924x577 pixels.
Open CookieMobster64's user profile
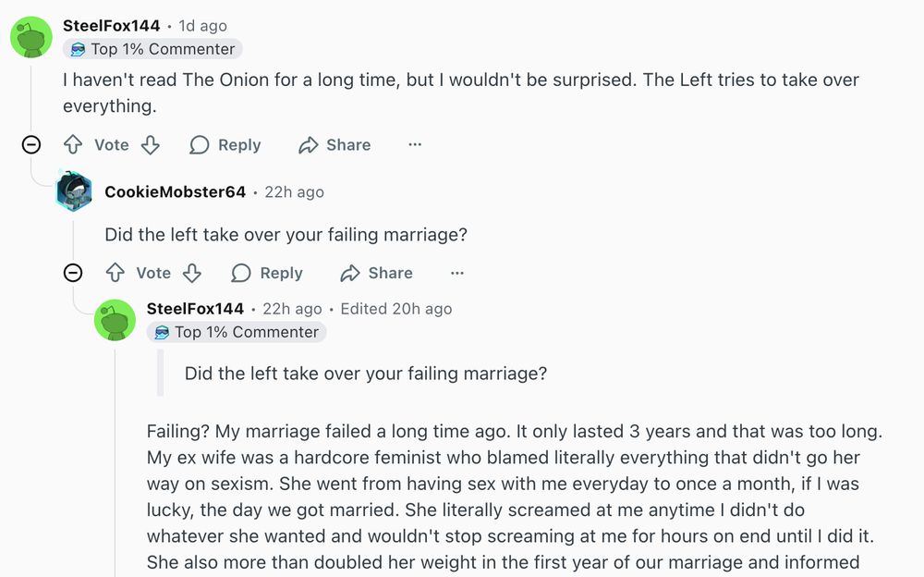(175, 192)
